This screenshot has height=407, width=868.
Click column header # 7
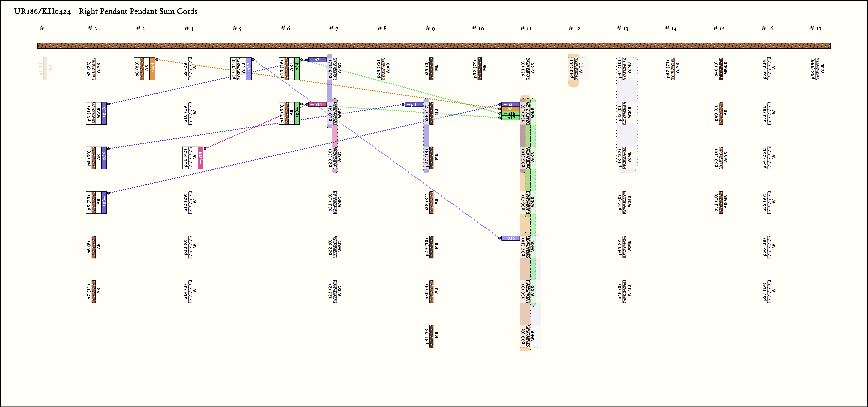(x=334, y=28)
